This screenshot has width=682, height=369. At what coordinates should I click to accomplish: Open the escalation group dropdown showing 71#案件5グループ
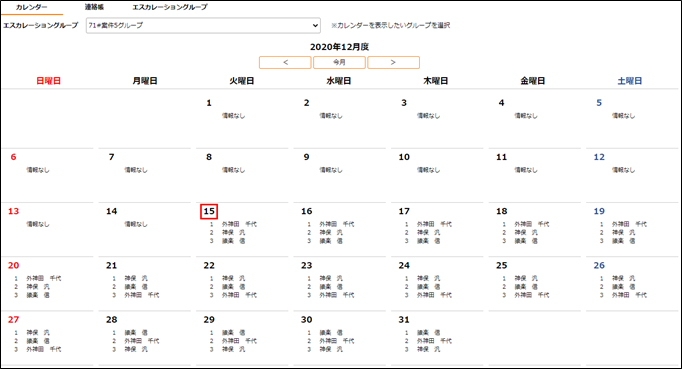(203, 25)
